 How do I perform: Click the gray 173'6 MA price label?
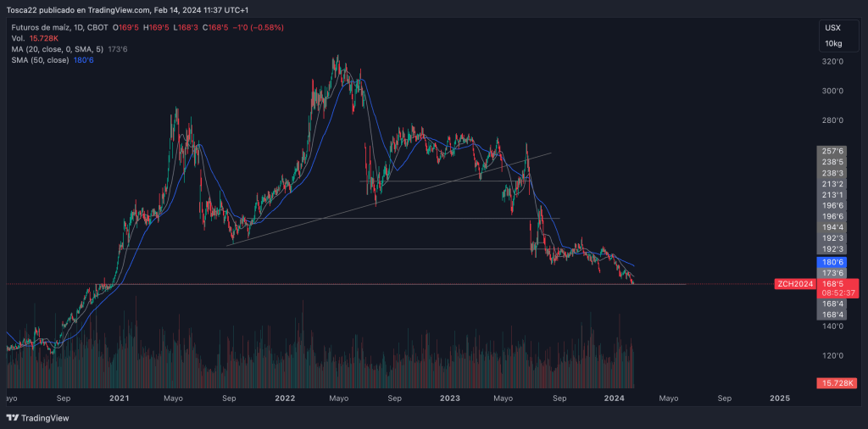pyautogui.click(x=832, y=273)
